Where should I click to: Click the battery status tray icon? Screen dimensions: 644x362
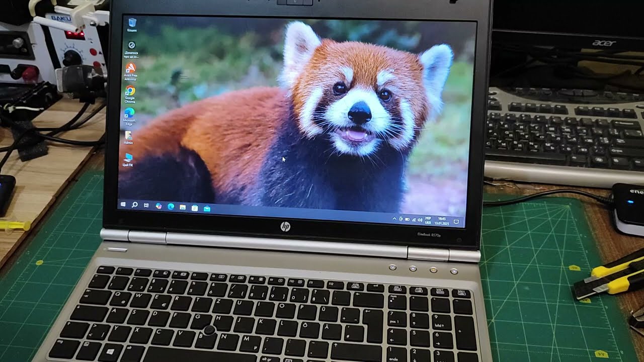[407, 219]
